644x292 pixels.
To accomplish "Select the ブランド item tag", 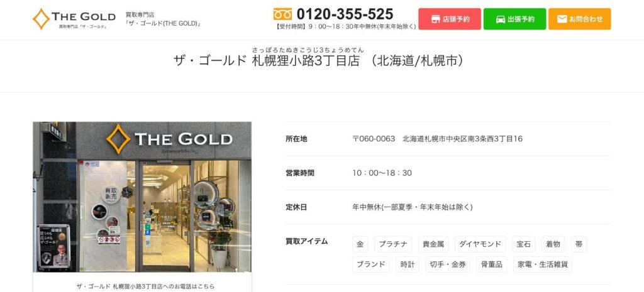I will click(x=371, y=264).
